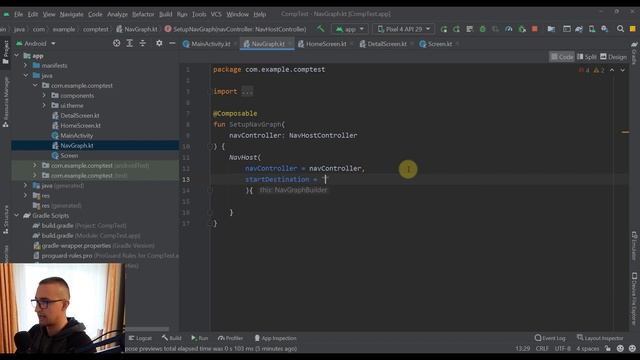This screenshot has height=360, width=640.
Task: Select DetailScreen.kt in project tree
Action: click(x=80, y=116)
